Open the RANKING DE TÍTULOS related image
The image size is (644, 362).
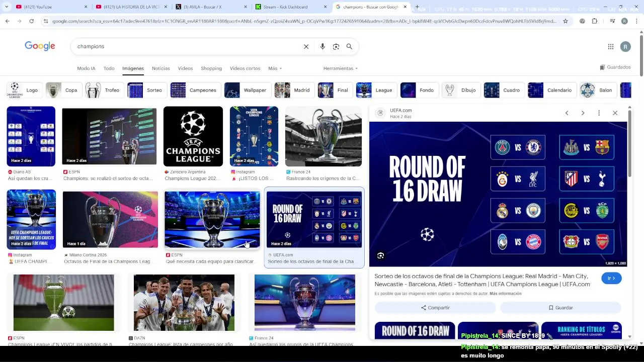coord(582,330)
